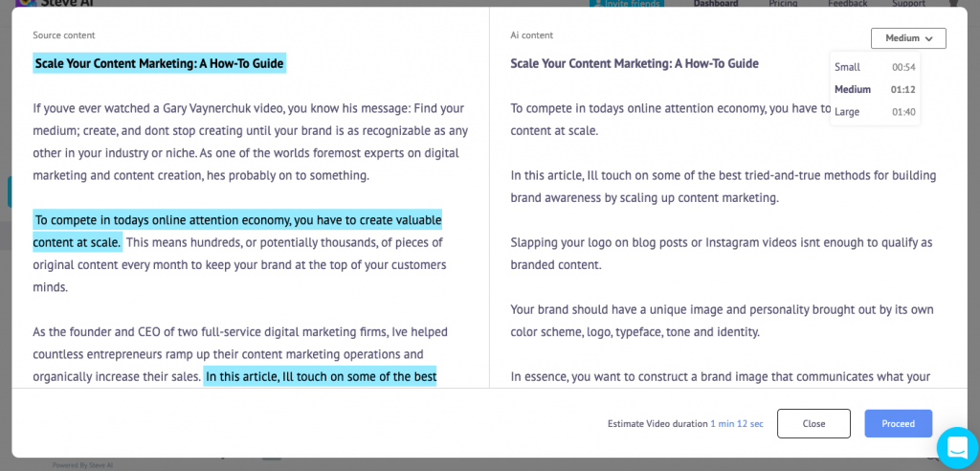Open the chat support bubble icon
This screenshot has height=471, width=980.
pyautogui.click(x=957, y=447)
